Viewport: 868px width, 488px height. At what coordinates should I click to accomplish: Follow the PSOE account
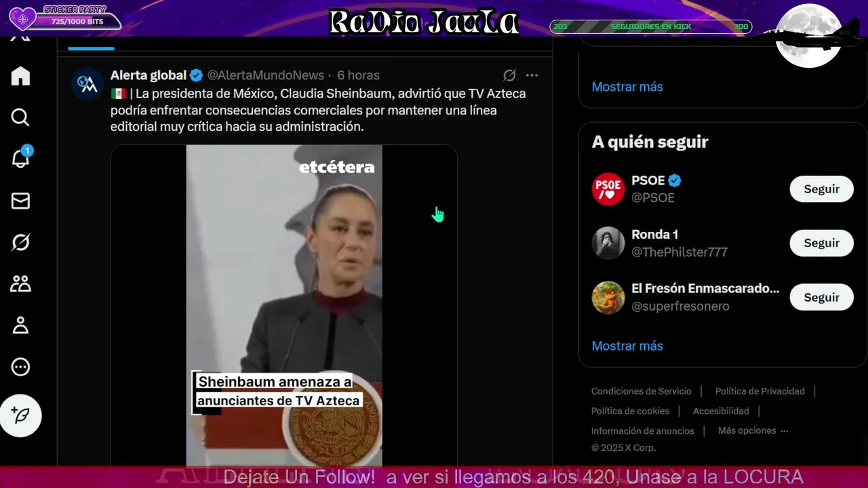click(821, 189)
